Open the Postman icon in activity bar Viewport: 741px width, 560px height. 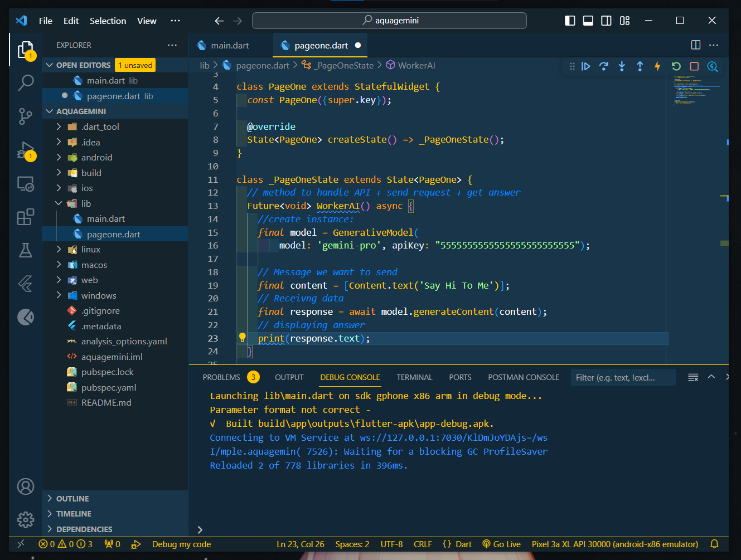pos(26,317)
